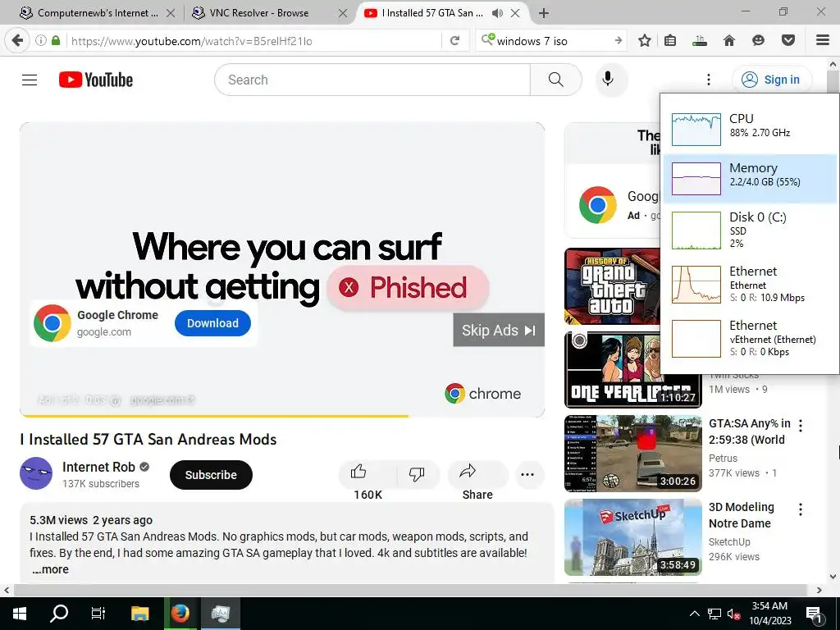Open the Windows Start menu

[20, 614]
